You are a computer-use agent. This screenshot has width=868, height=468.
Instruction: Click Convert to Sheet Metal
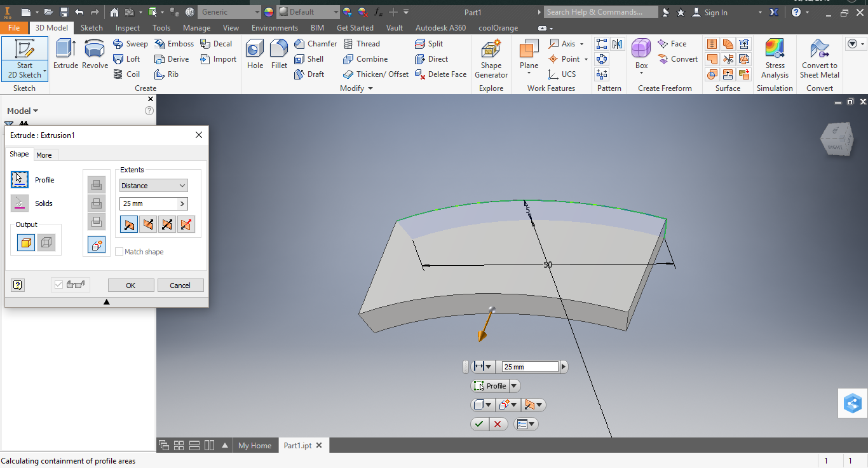(x=820, y=59)
